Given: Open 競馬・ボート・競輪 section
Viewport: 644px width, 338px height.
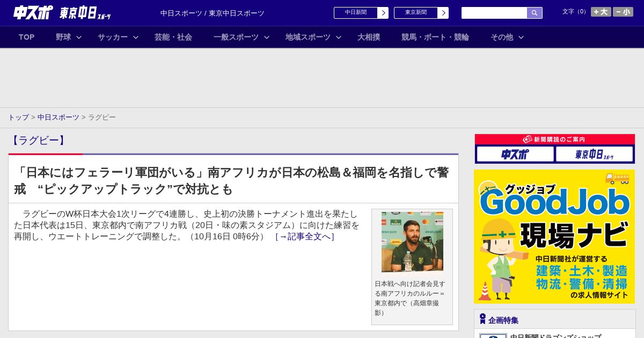Looking at the screenshot, I should pos(435,37).
